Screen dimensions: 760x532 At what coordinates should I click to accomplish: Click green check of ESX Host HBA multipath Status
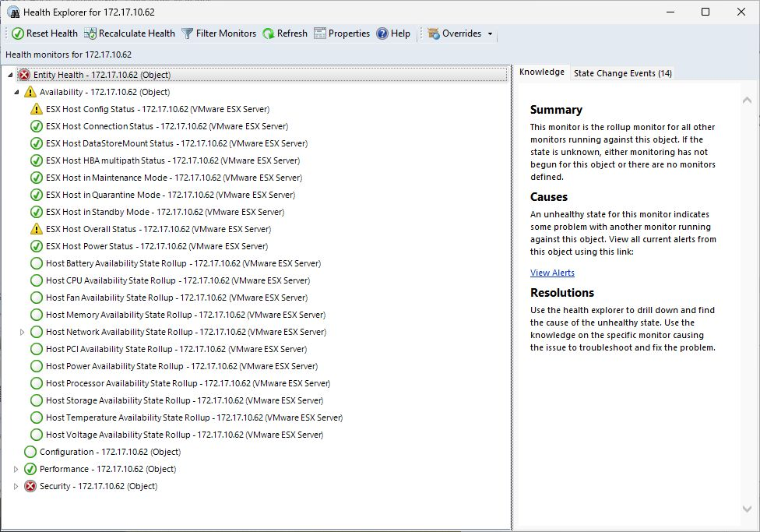point(37,160)
